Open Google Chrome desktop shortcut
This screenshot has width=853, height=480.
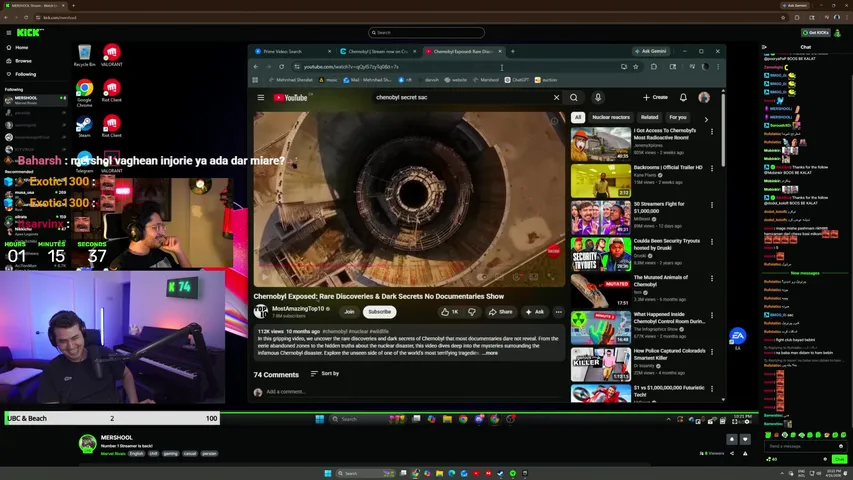[x=84, y=91]
